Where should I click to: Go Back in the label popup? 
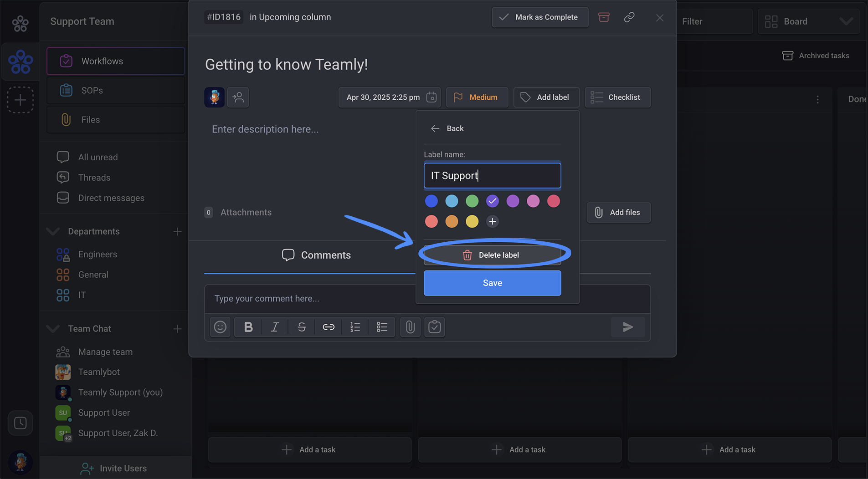[x=447, y=128]
